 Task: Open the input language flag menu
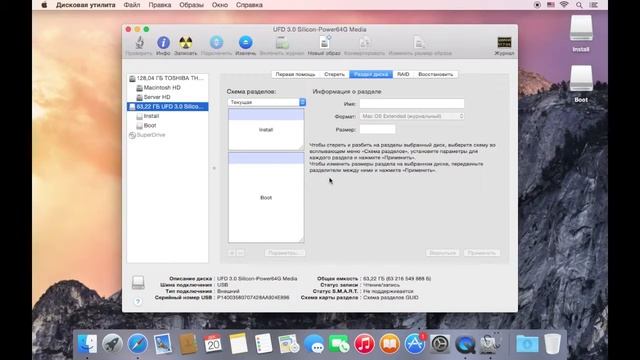pyautogui.click(x=551, y=5)
